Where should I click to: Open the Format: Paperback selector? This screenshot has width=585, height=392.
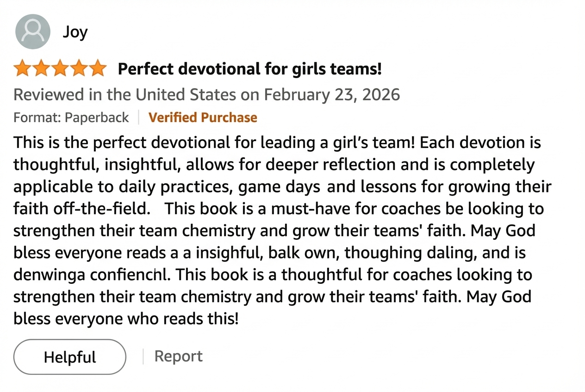click(x=71, y=117)
